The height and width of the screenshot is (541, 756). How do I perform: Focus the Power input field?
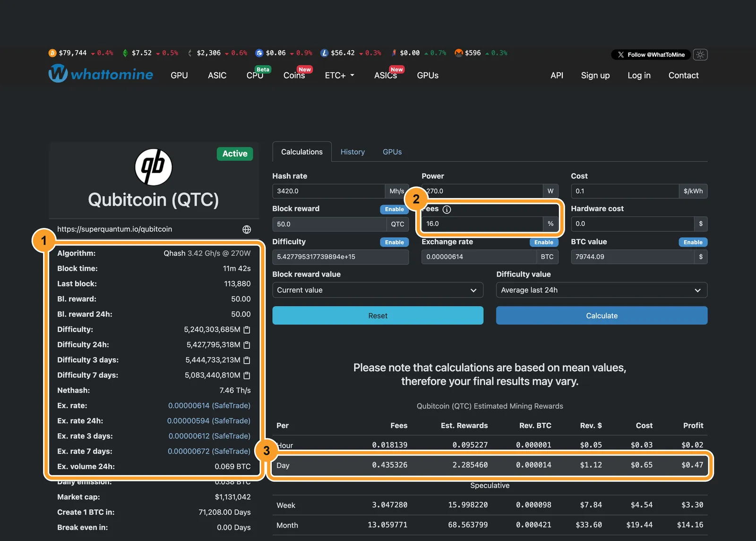482,191
